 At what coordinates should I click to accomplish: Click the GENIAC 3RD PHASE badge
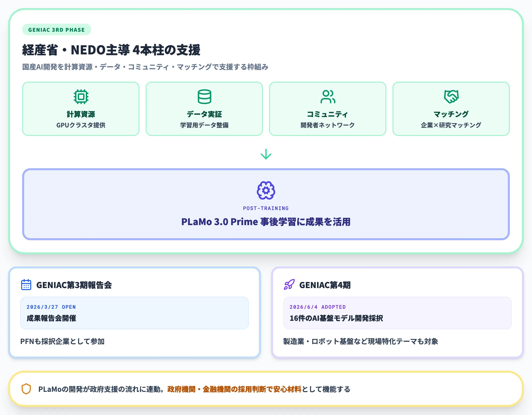pyautogui.click(x=57, y=30)
